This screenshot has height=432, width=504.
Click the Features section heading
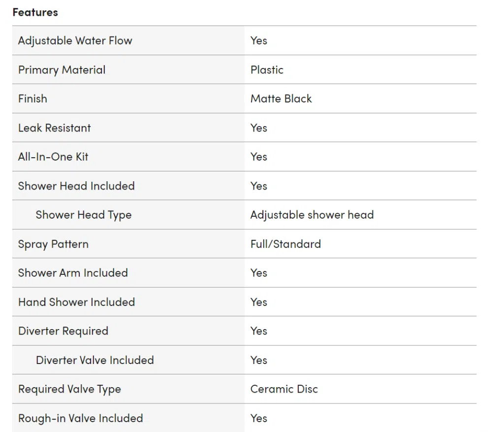click(35, 12)
